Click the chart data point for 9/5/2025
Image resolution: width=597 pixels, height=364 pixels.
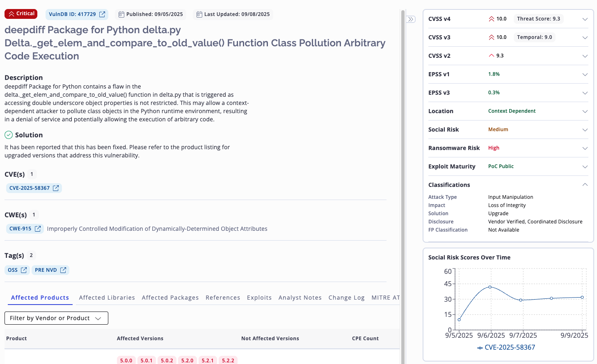[x=459, y=320]
